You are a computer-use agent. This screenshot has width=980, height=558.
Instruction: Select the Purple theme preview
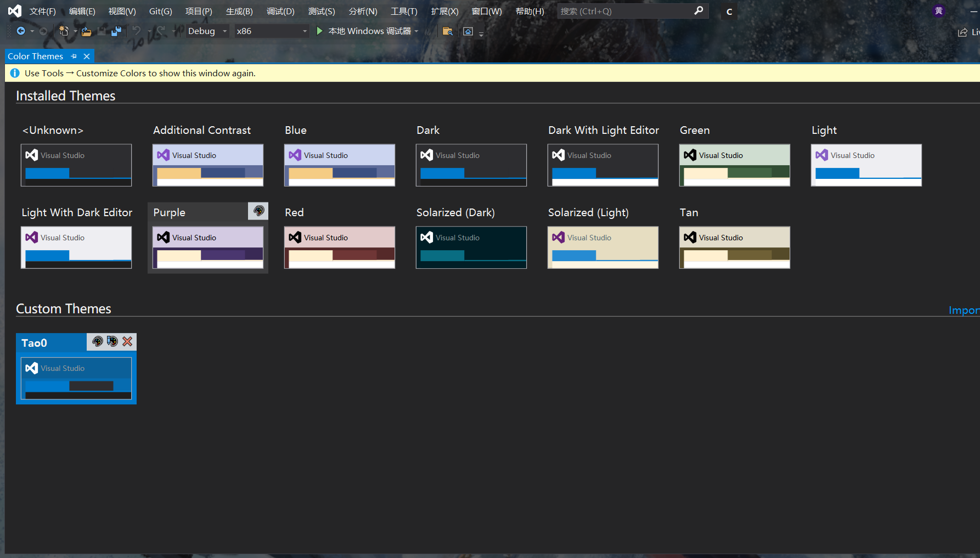click(208, 247)
